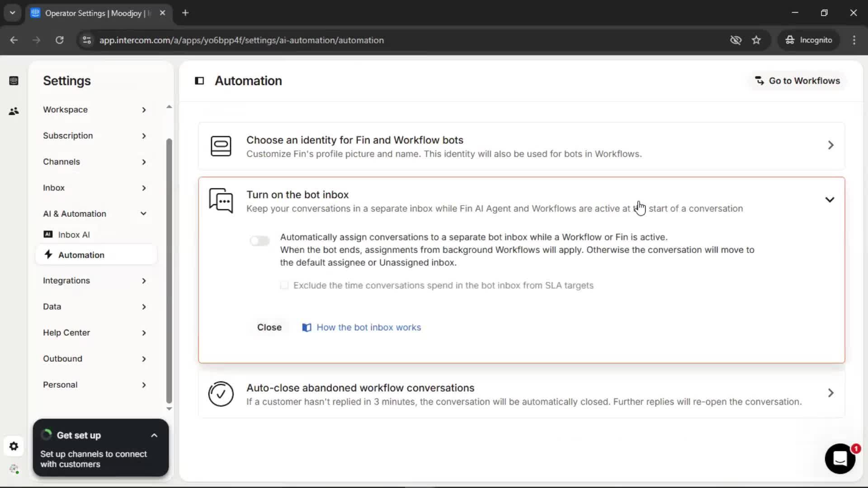Expand the Workspace settings section

pyautogui.click(x=95, y=110)
